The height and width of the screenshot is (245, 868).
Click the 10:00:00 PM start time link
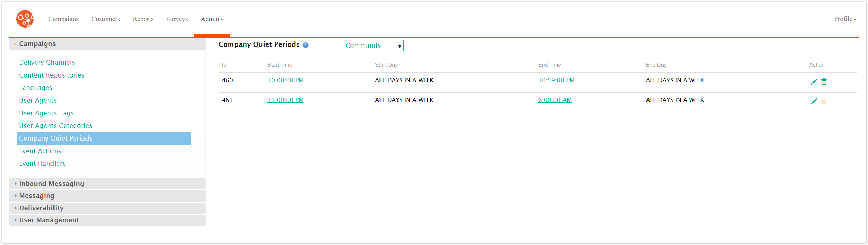tap(285, 80)
